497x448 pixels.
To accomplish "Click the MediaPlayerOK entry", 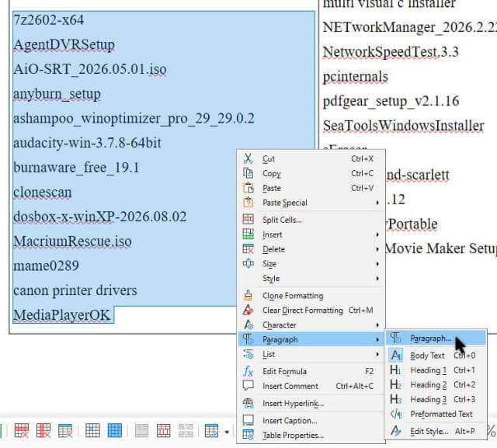I will point(62,315).
